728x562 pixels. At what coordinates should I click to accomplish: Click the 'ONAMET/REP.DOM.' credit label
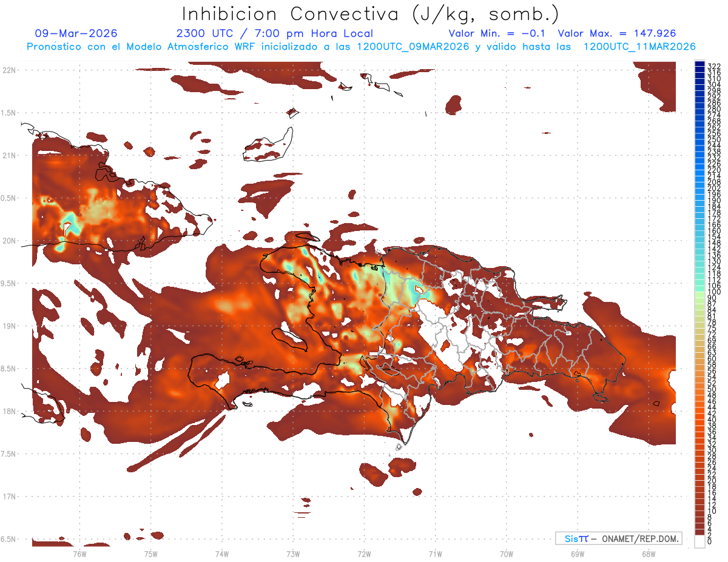point(641,538)
